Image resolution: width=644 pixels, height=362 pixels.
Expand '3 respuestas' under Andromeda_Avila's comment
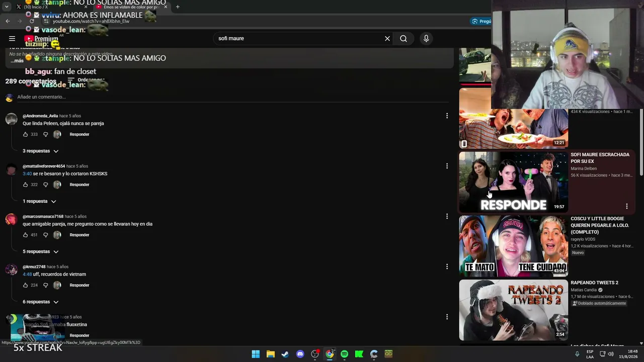tap(41, 151)
